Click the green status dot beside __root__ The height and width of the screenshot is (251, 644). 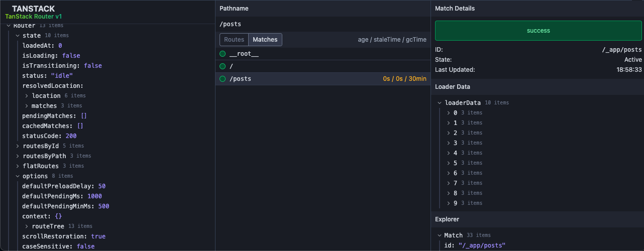pyautogui.click(x=223, y=54)
